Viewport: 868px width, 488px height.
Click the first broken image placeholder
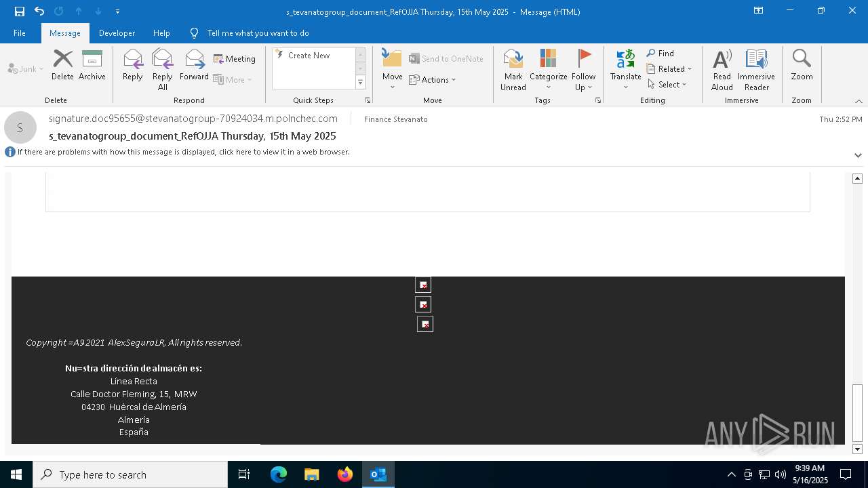click(x=423, y=285)
